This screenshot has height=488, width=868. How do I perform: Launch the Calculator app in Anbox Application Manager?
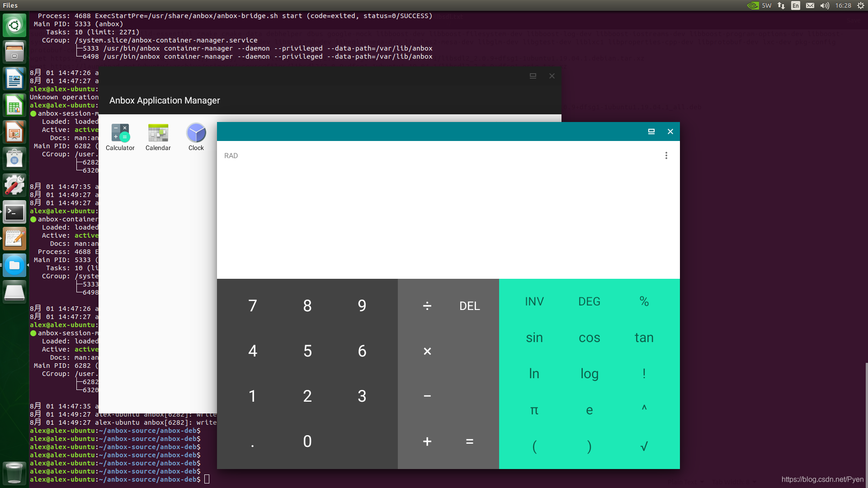[x=120, y=137]
